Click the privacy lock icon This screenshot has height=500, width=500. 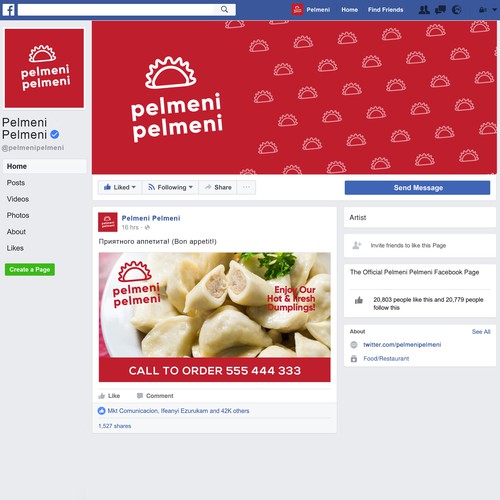(482, 10)
